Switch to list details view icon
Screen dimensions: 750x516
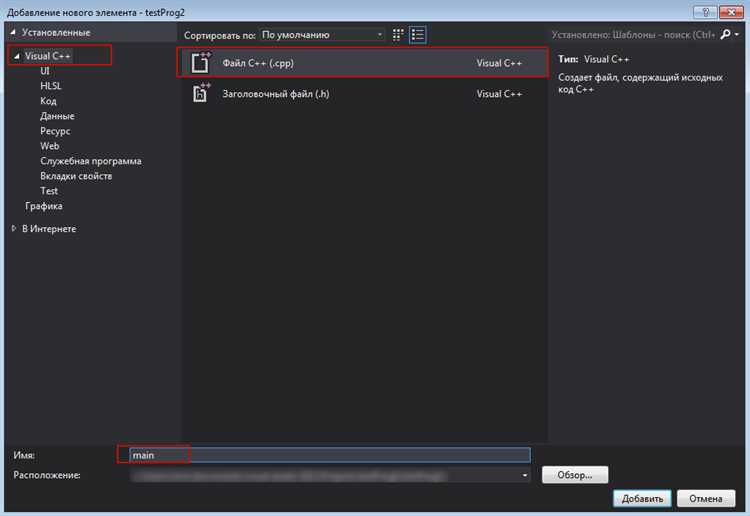[417, 34]
